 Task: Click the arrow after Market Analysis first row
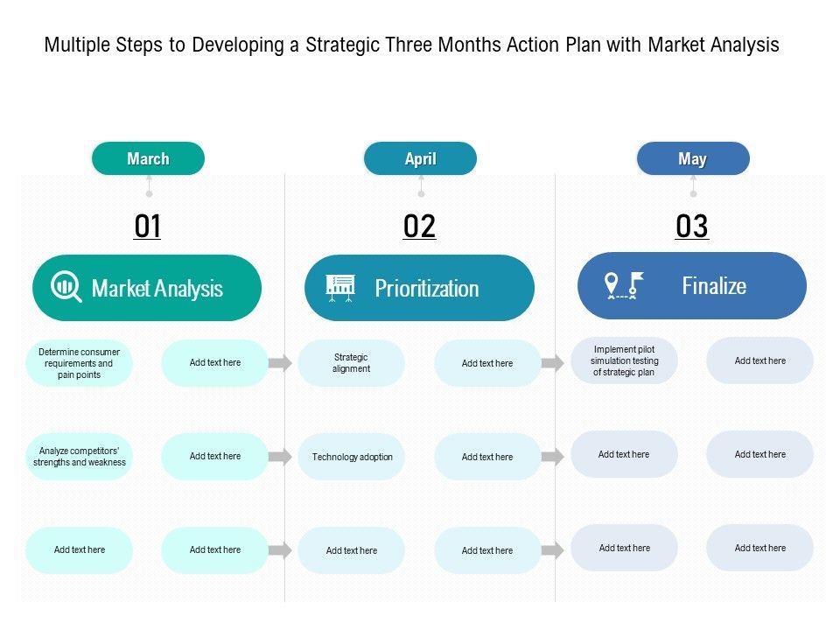(280, 363)
